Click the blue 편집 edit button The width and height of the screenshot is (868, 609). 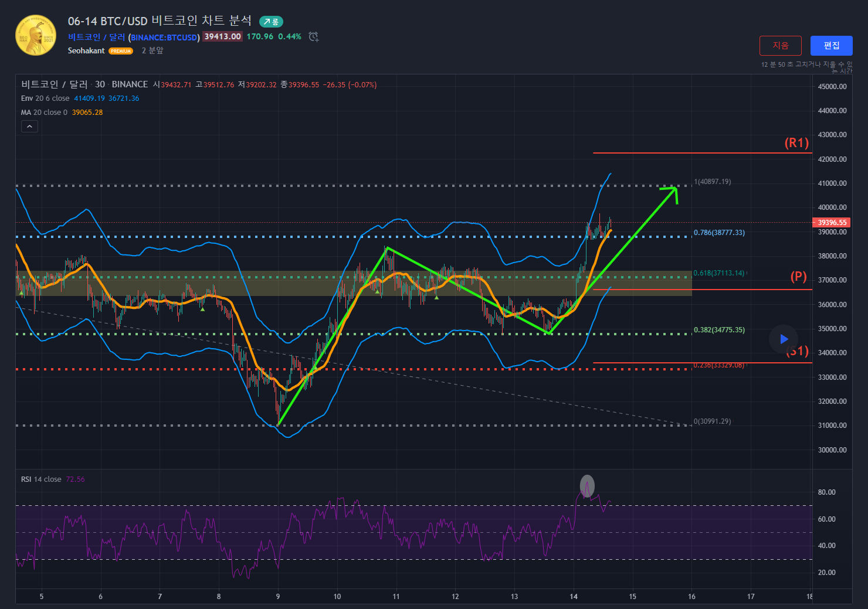pyautogui.click(x=831, y=46)
